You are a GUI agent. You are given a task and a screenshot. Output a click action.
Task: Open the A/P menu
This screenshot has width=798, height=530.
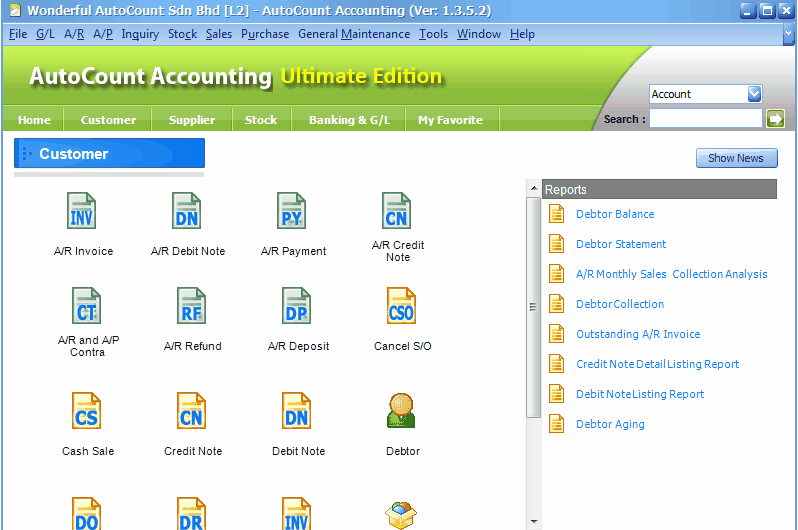(x=103, y=34)
